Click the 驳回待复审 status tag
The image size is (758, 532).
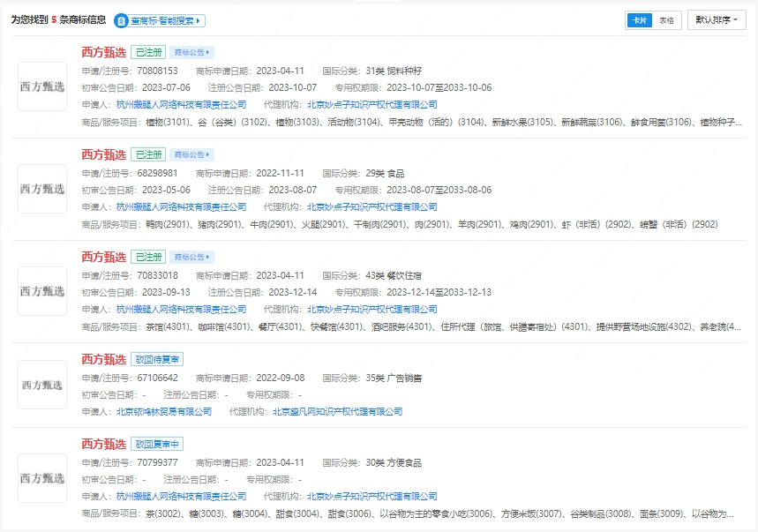coord(157,359)
